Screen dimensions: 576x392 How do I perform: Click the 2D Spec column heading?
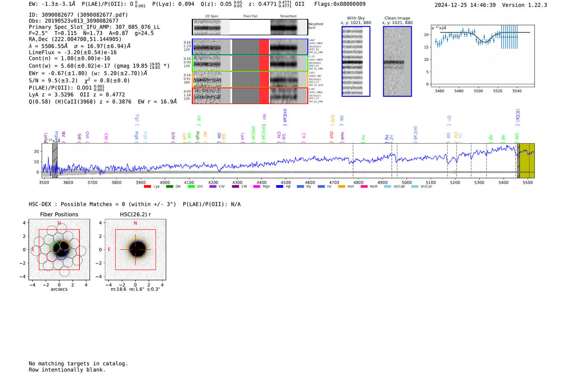(x=212, y=16)
